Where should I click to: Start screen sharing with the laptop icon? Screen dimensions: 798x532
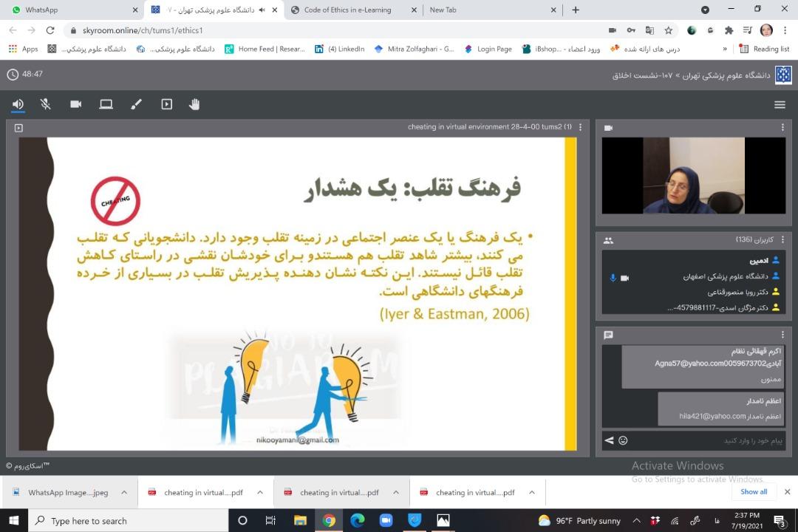106,104
